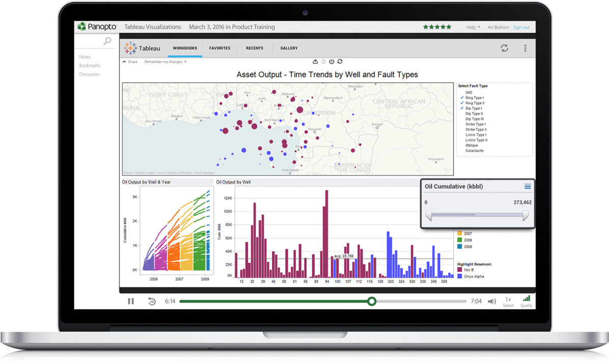Switch to the Gallery tab
This screenshot has height=364, width=609.
tap(289, 48)
